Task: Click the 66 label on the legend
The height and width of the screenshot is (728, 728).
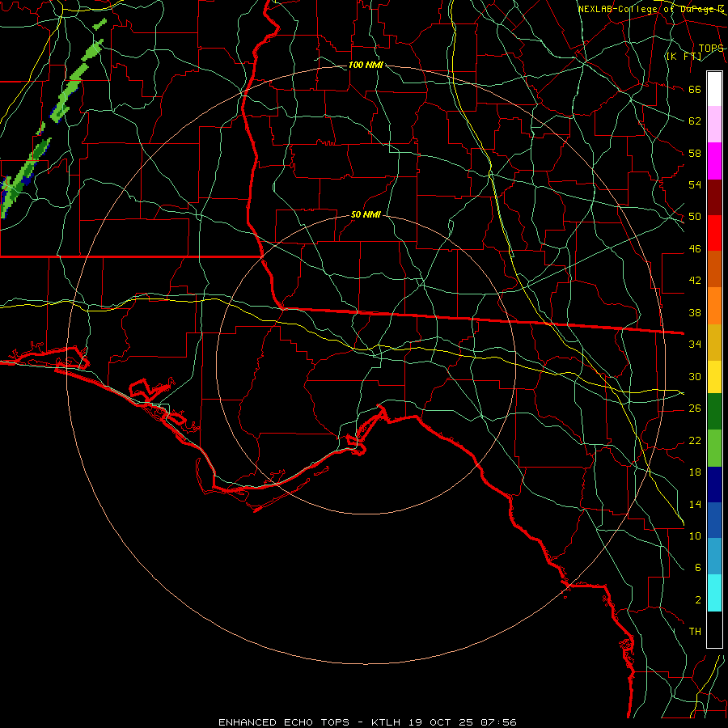Action: click(x=695, y=89)
